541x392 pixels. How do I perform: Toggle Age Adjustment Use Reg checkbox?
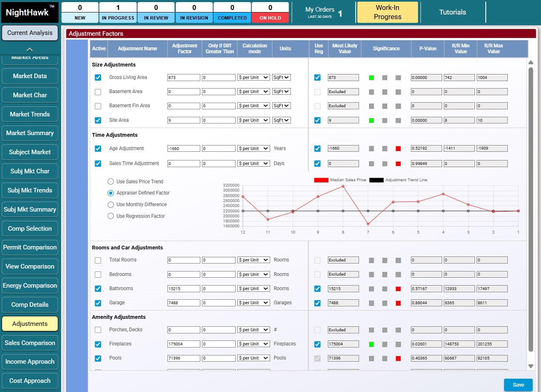click(317, 148)
